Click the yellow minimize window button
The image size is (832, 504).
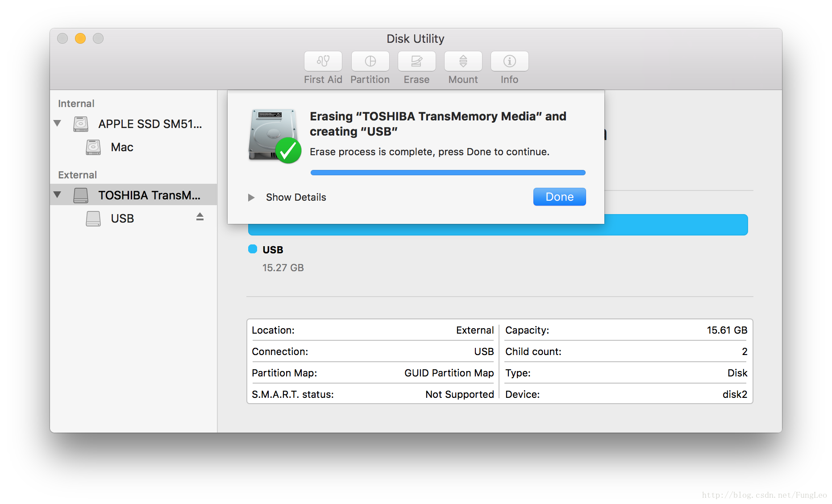(80, 38)
